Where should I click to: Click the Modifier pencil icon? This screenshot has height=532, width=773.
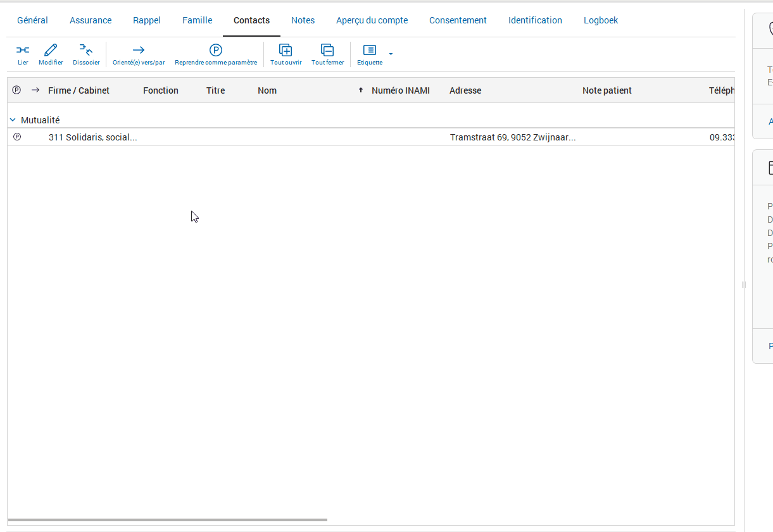point(51,50)
